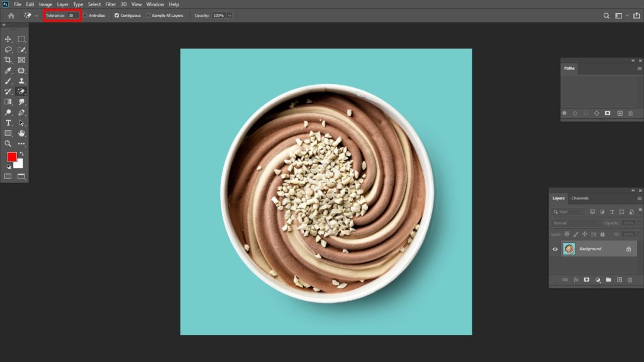Screen dimensions: 644x362
Task: Open the File menu
Action: (18, 4)
